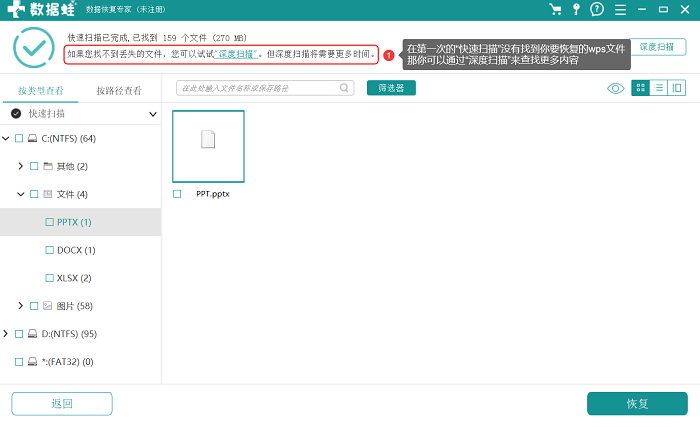Click the 其他 (2) label
Screen dimensions: 700x427
[x=72, y=167]
